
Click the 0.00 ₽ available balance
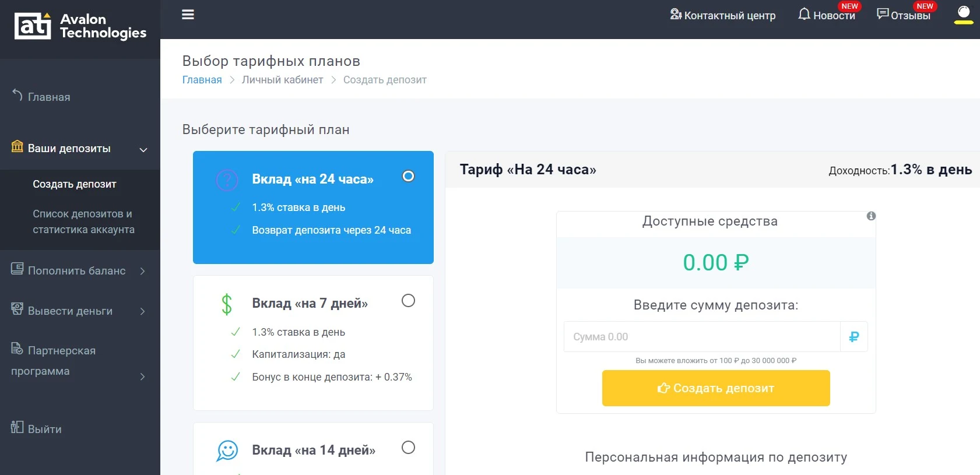(716, 263)
